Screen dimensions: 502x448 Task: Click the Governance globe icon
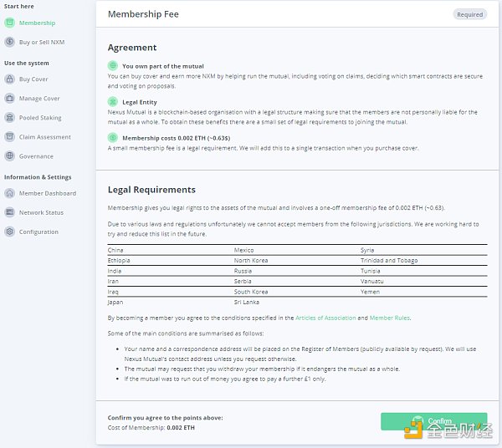pos(9,156)
